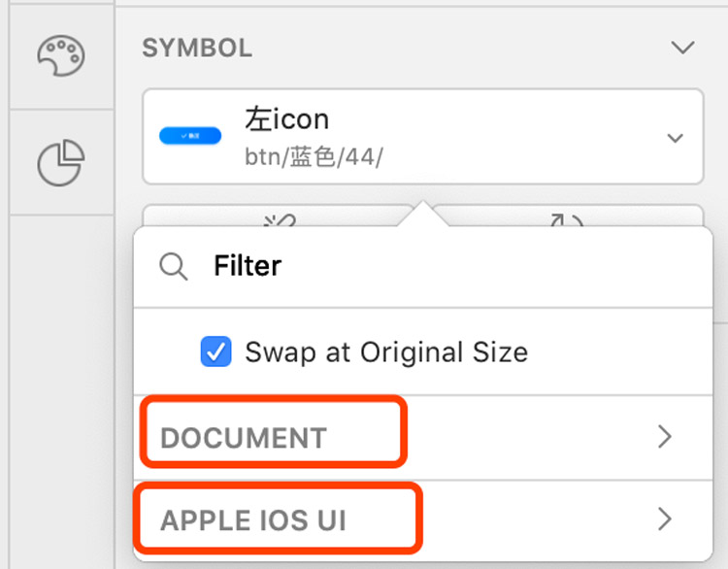Click the SYMBOL section header title
Viewport: 728px width, 569px height.
click(x=197, y=48)
